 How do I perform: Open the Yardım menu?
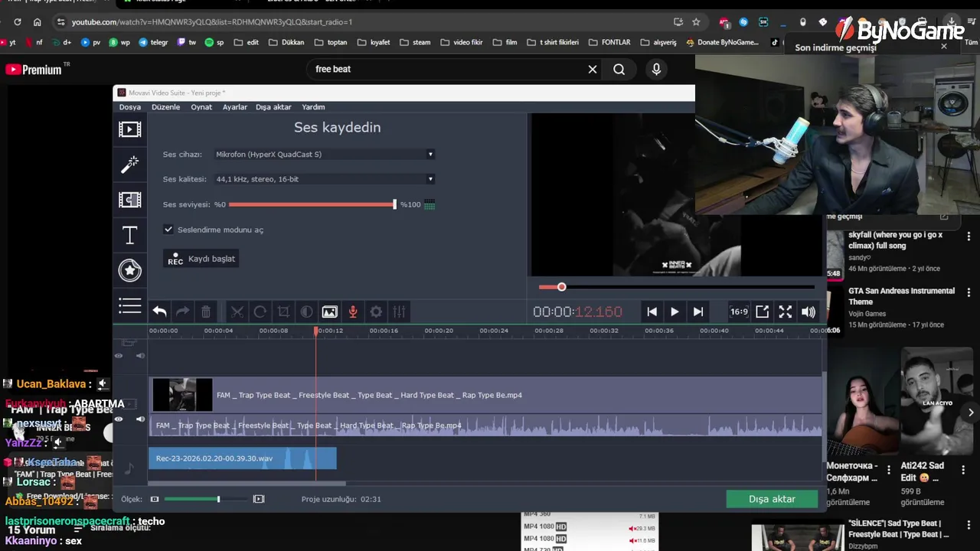point(313,107)
